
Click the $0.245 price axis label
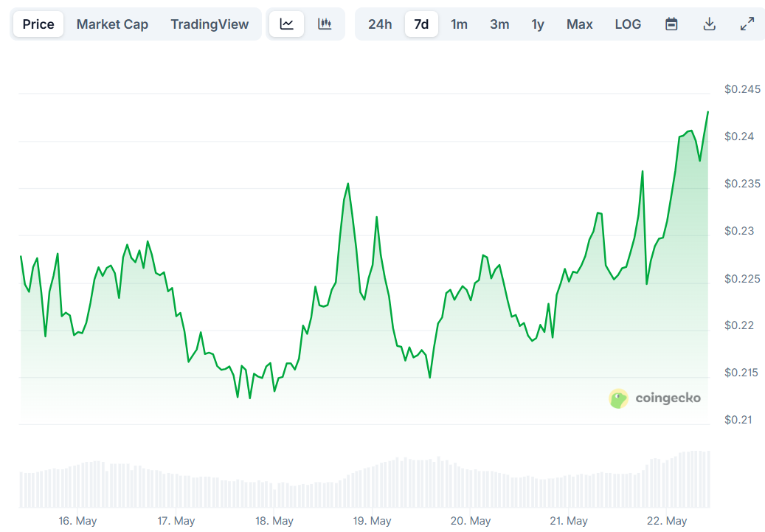point(741,89)
